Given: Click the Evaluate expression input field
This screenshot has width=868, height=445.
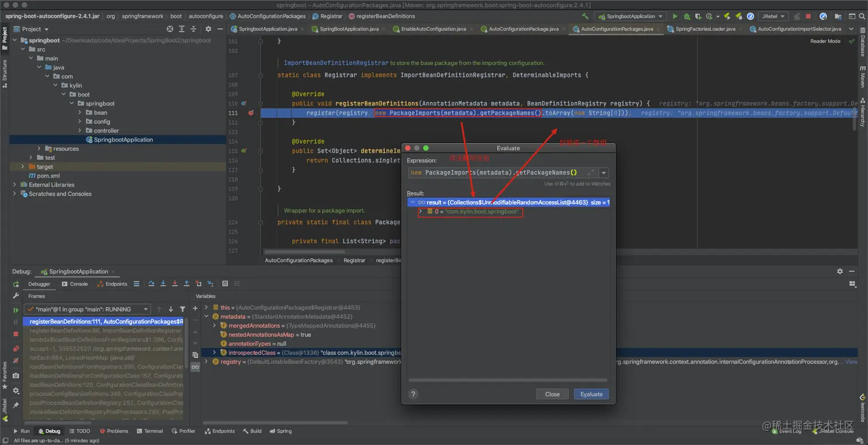Looking at the screenshot, I should pyautogui.click(x=503, y=173).
